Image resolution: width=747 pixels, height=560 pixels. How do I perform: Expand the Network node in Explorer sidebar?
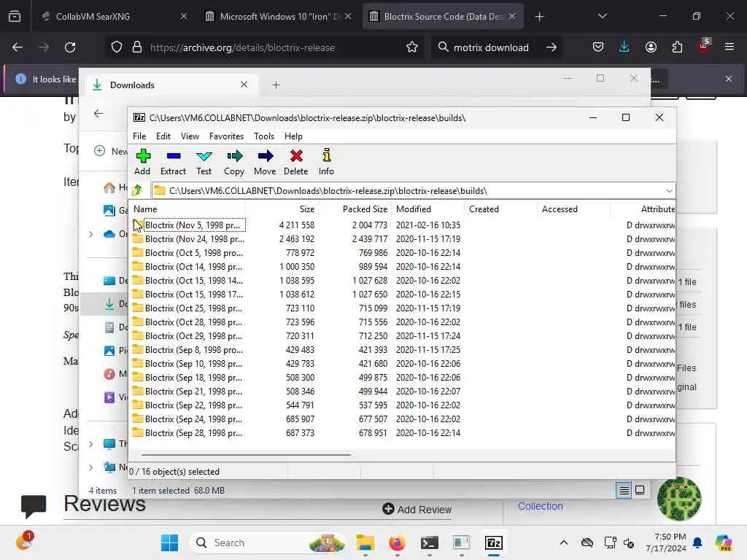91,467
